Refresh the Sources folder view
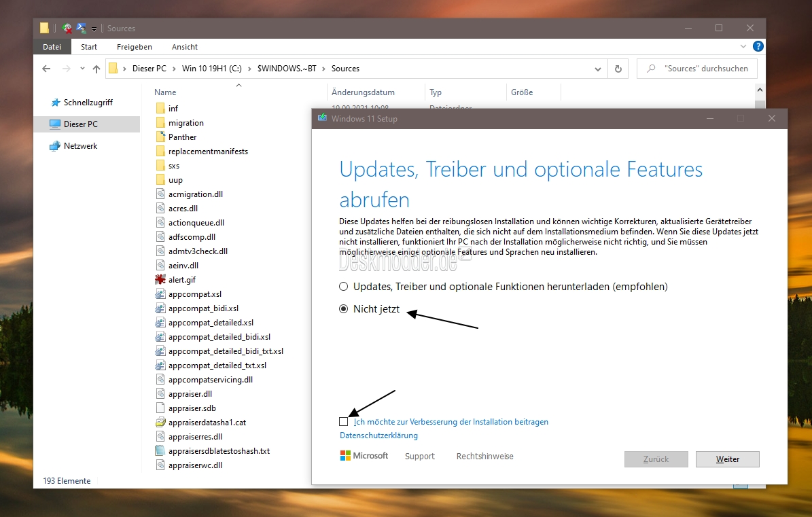Viewport: 812px width, 517px height. [618, 69]
